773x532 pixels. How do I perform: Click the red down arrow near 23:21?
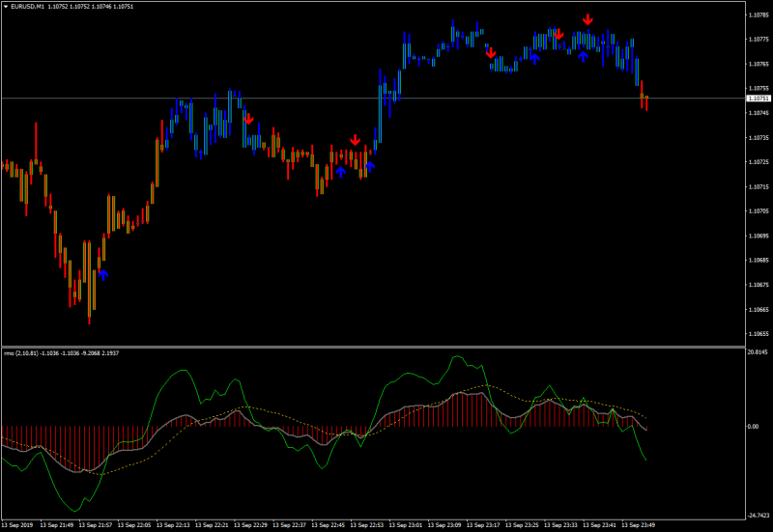(x=491, y=53)
